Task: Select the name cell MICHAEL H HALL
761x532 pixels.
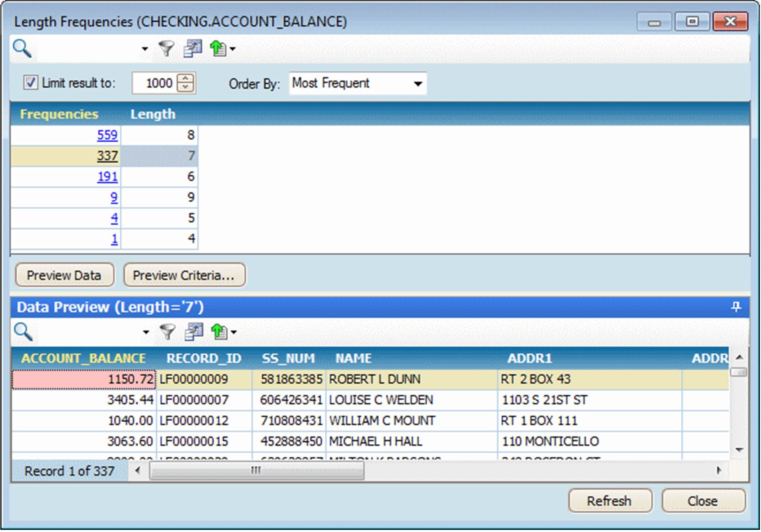Action: (411, 442)
